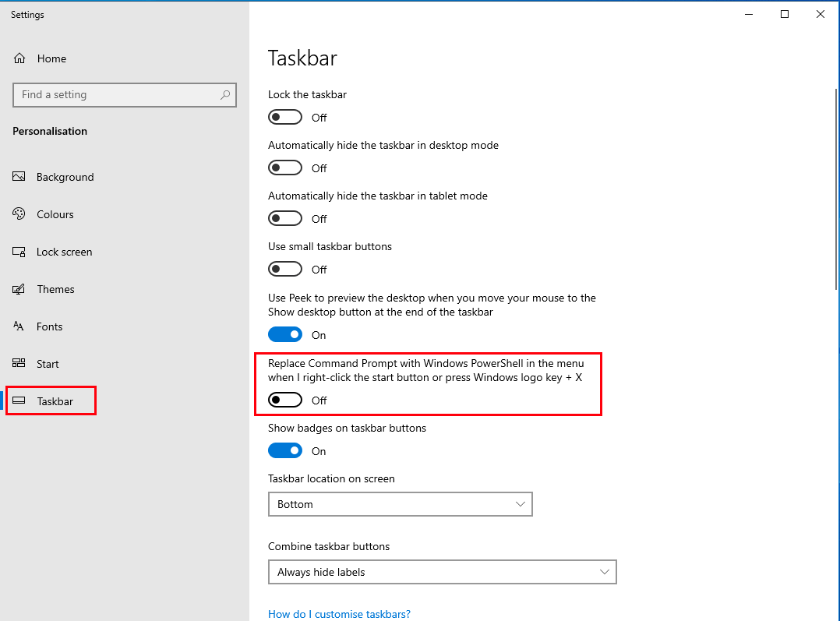Click the chevron of Bottom dropdown
Viewport: 840px width, 621px height.
[520, 504]
